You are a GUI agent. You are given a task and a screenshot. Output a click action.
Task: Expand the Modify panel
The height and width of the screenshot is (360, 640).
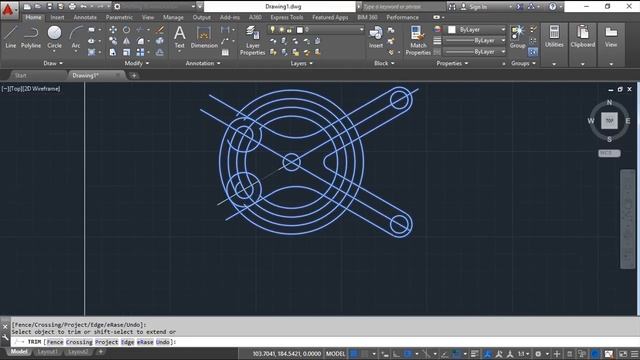pyautogui.click(x=137, y=63)
